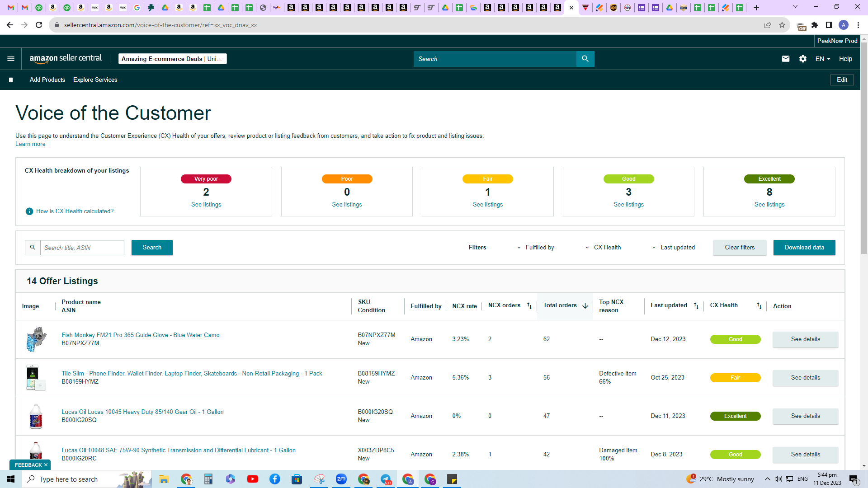
Task: Open the Chrome profile avatar
Action: (x=844, y=25)
